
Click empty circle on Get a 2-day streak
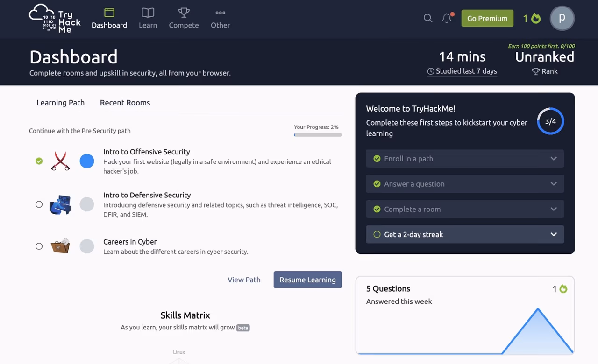(377, 234)
